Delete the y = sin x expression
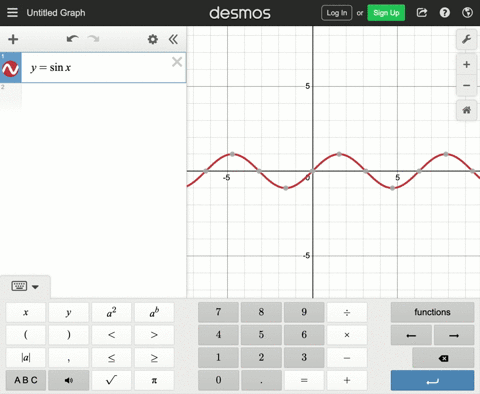The image size is (480, 394). click(177, 62)
